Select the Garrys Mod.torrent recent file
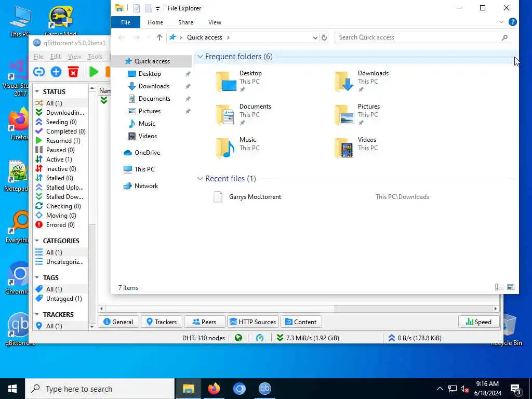 [x=255, y=197]
